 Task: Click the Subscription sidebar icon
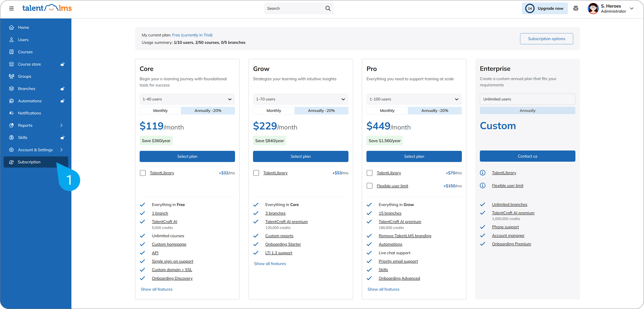click(11, 162)
